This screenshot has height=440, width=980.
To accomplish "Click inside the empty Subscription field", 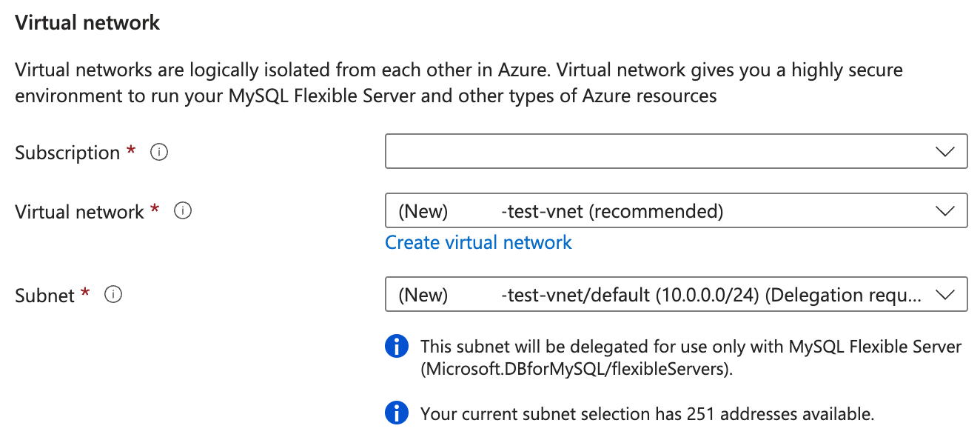I will [x=651, y=152].
